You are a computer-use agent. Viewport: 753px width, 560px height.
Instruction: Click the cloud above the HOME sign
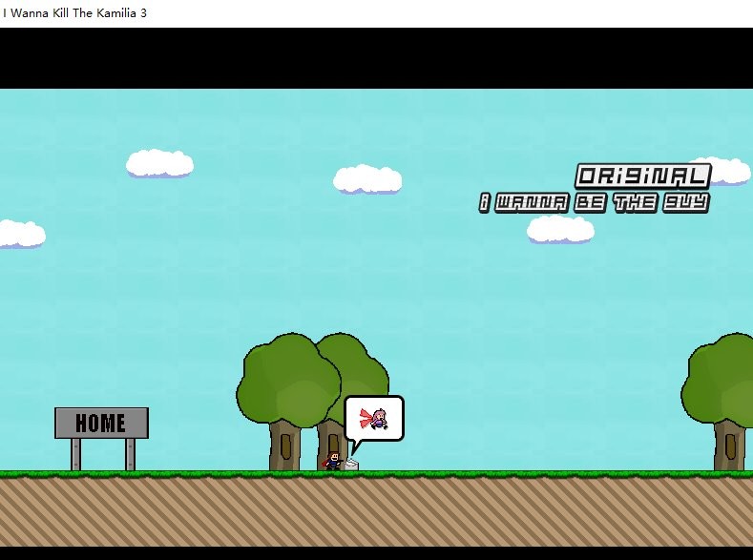159,163
